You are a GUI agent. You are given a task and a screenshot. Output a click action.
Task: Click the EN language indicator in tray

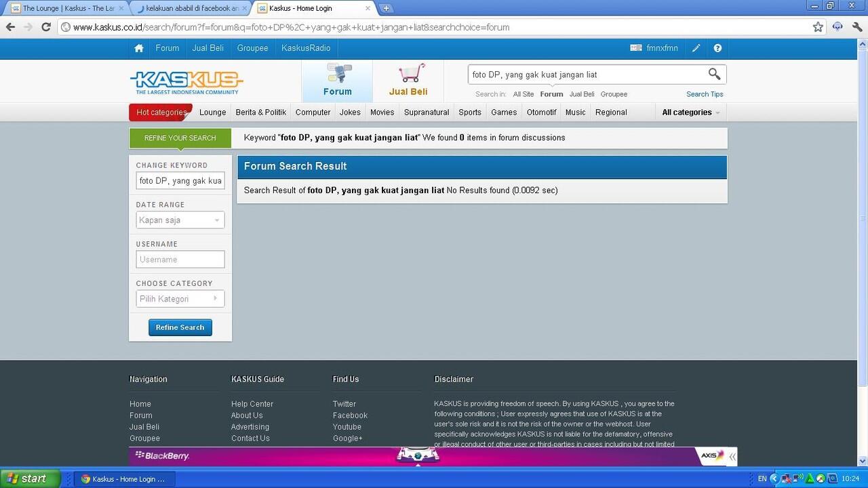pos(762,479)
